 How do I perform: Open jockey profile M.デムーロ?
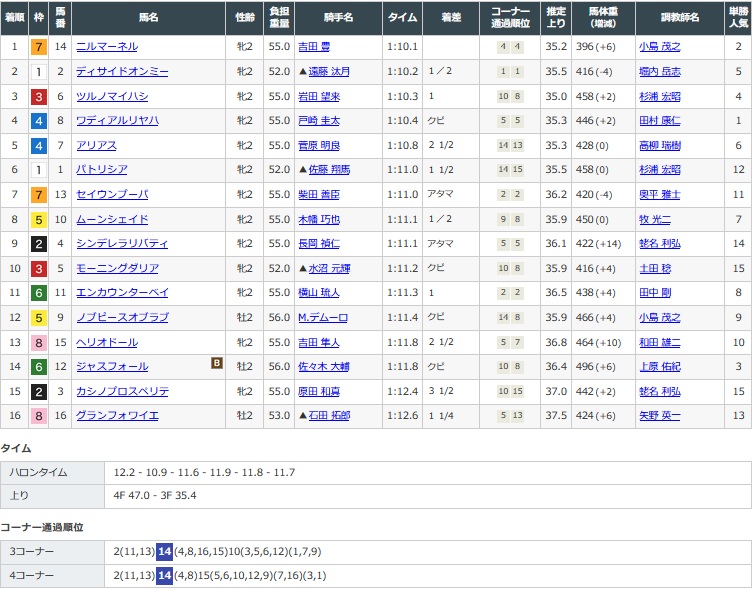point(322,317)
